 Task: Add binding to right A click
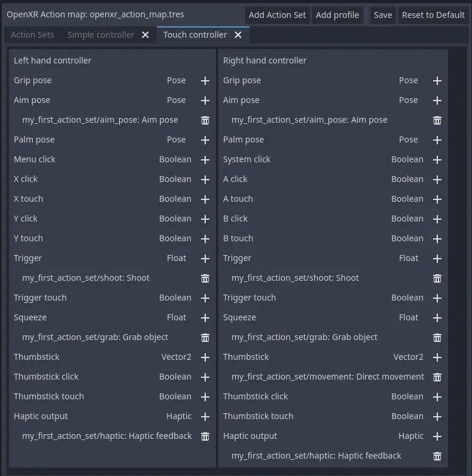pos(437,180)
